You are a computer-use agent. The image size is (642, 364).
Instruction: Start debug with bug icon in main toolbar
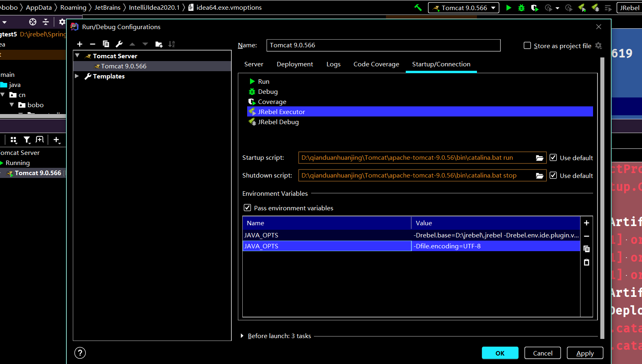tap(521, 8)
